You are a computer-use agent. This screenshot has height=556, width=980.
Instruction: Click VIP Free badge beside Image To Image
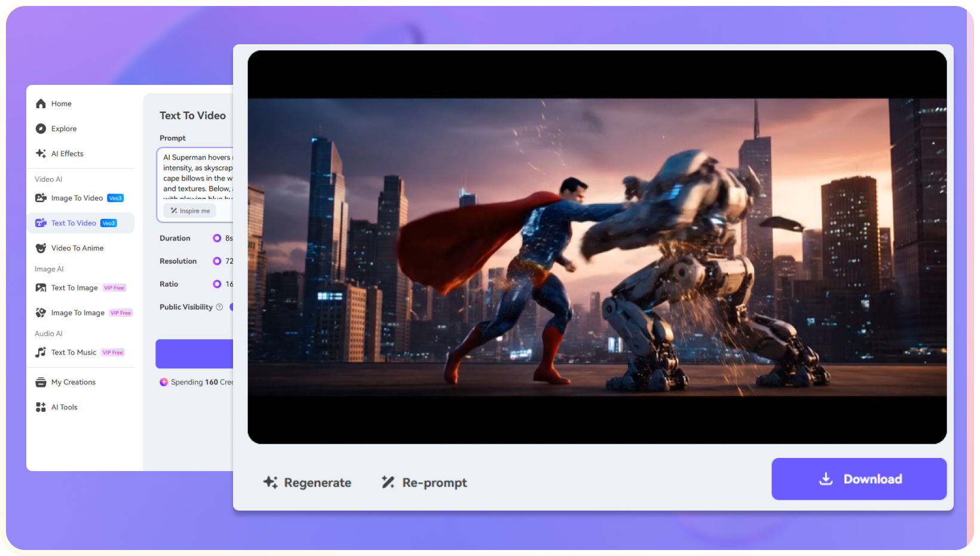click(x=121, y=313)
